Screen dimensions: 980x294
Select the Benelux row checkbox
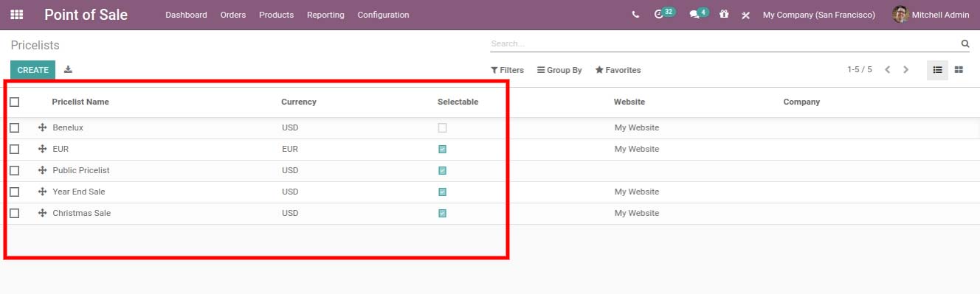pos(15,127)
